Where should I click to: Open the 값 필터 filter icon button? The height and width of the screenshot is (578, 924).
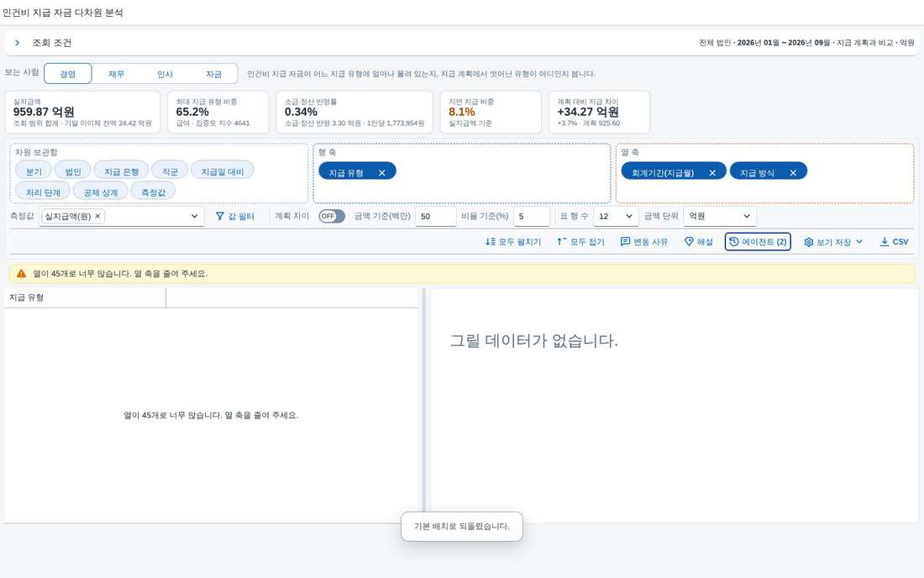pos(234,216)
